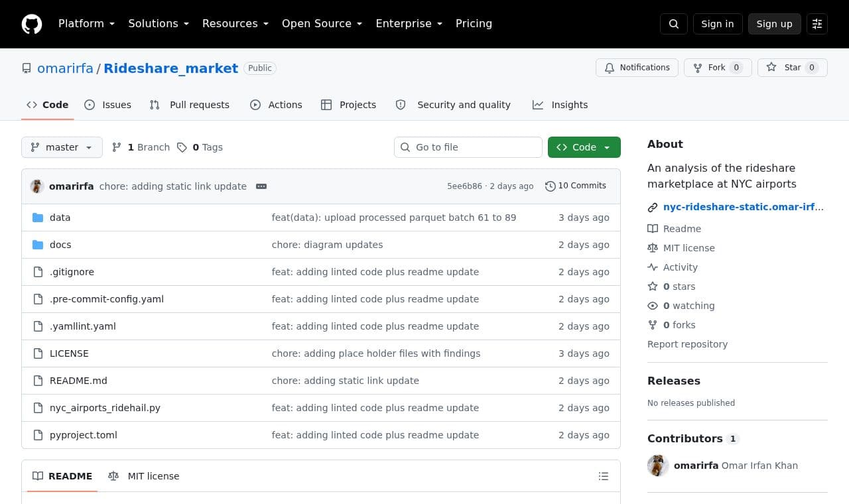Switch to the Issues tab
Image resolution: width=849 pixels, height=504 pixels.
tap(108, 105)
